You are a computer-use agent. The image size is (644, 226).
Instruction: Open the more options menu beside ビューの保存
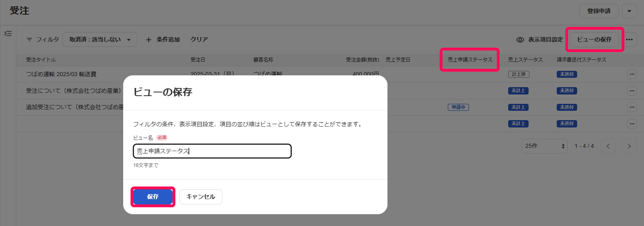[629, 39]
